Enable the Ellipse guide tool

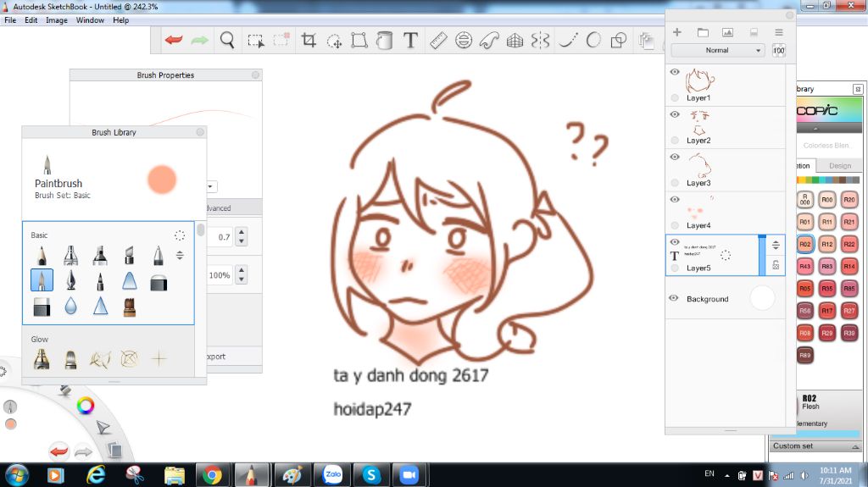464,40
